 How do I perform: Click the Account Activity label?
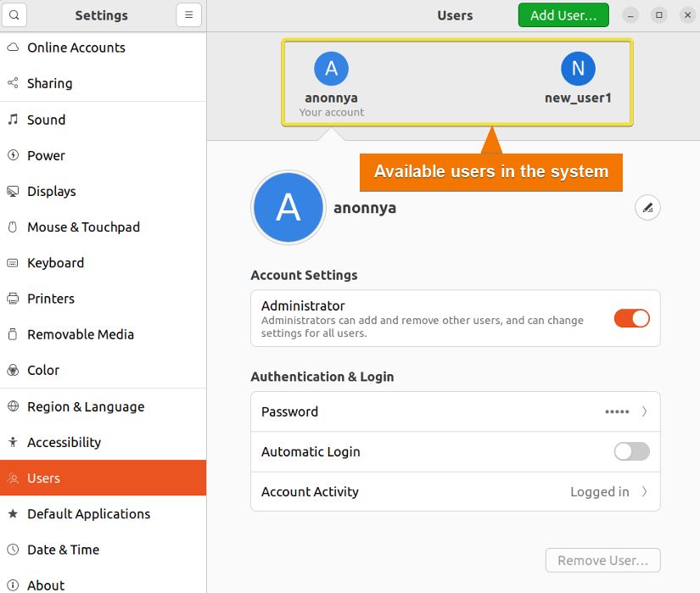point(310,492)
